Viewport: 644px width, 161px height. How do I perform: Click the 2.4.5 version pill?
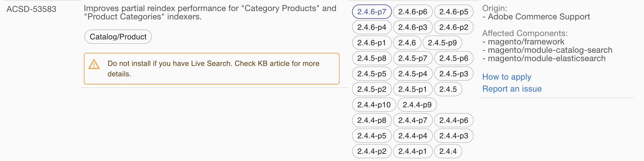point(448,89)
